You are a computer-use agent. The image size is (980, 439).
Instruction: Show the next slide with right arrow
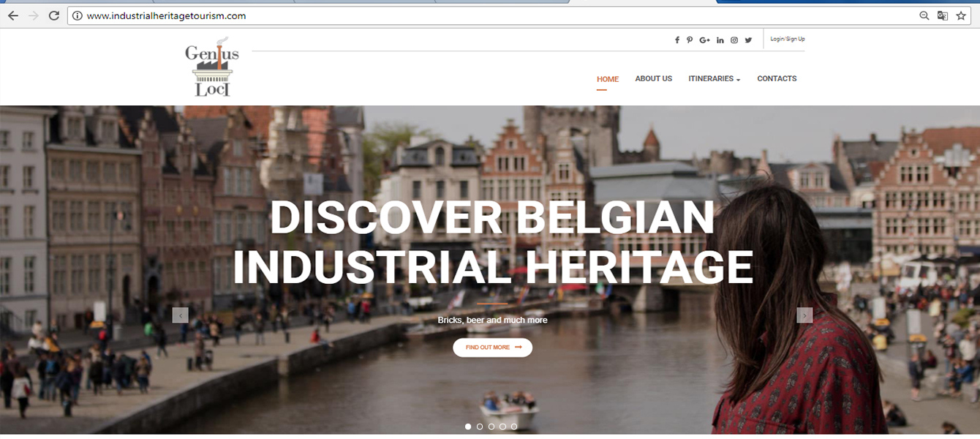(x=804, y=315)
